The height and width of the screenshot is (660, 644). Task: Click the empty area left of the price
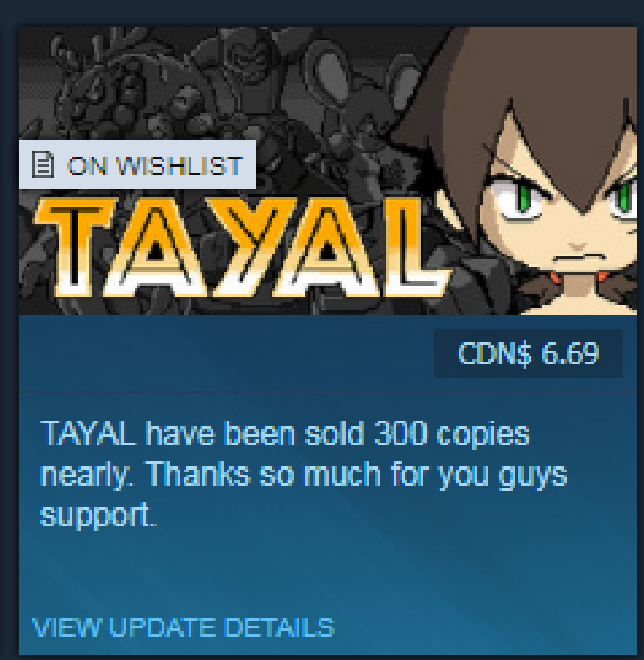(x=227, y=353)
